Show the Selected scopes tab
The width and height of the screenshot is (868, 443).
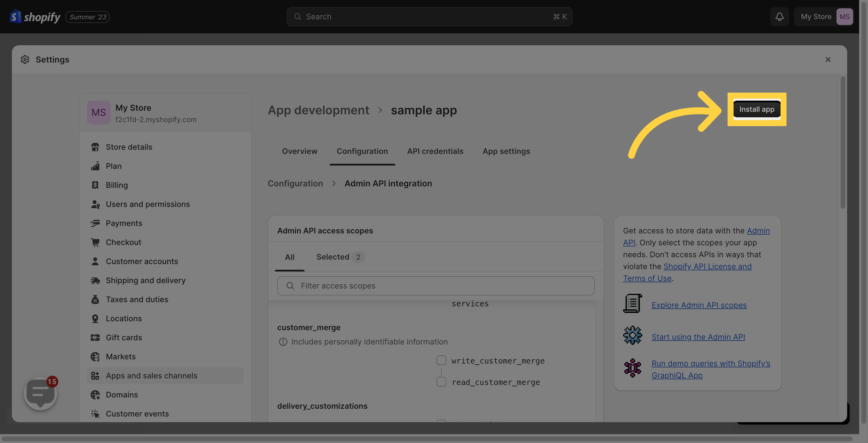340,257
